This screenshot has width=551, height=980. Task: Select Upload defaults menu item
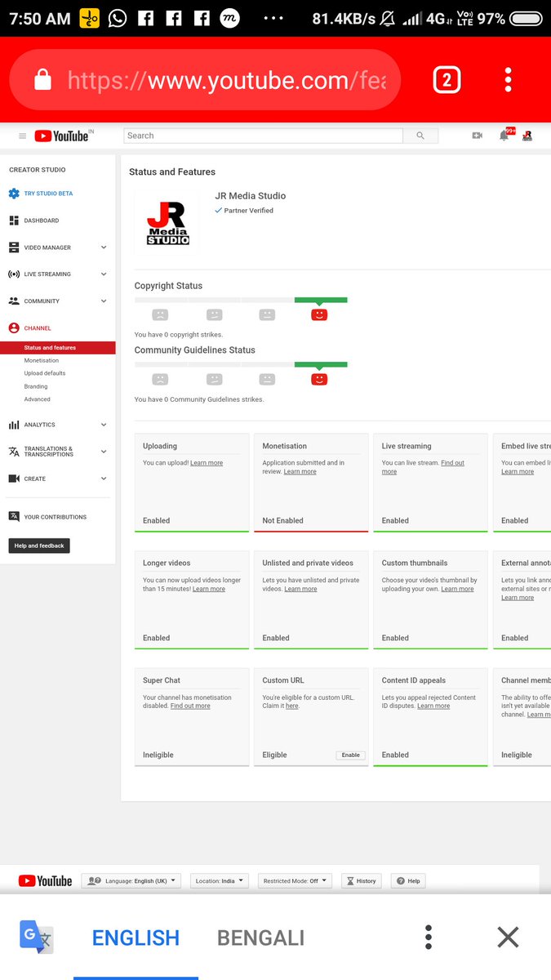(x=45, y=373)
